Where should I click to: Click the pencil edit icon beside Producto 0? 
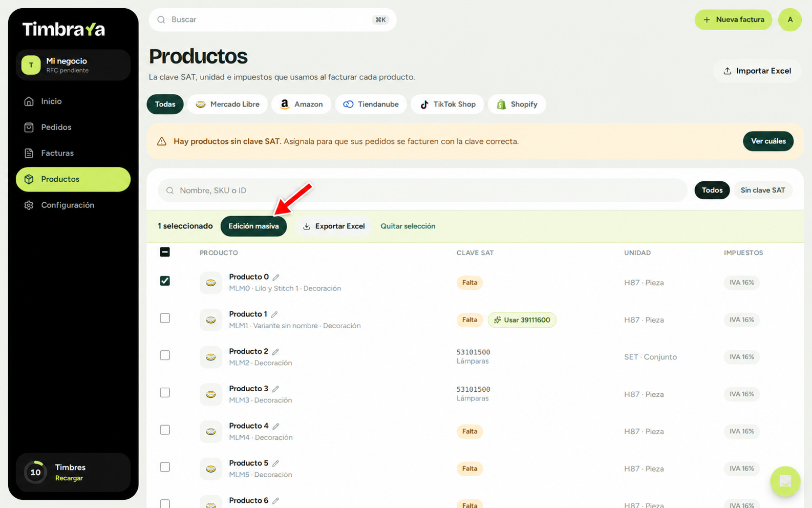coord(276,277)
